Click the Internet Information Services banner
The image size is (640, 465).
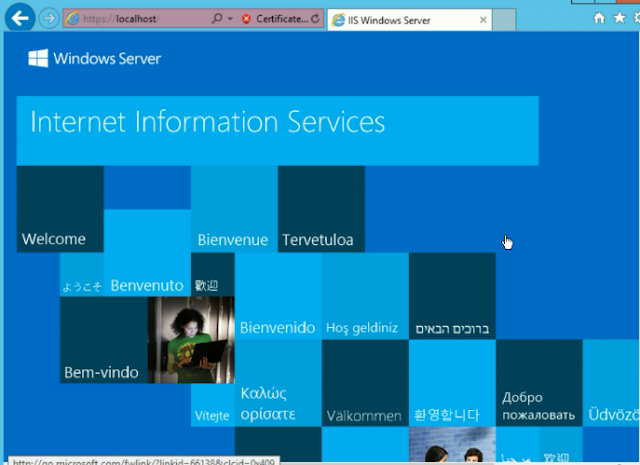[278, 131]
